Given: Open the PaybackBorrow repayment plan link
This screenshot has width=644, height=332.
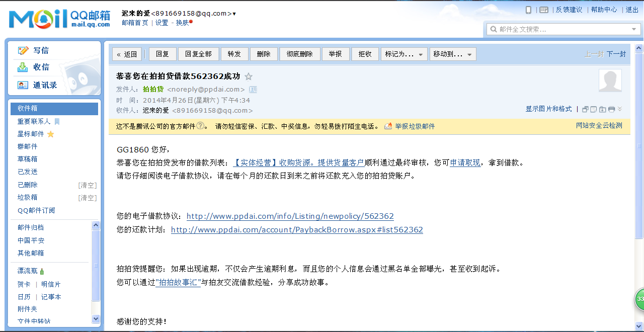Looking at the screenshot, I should (x=297, y=230).
